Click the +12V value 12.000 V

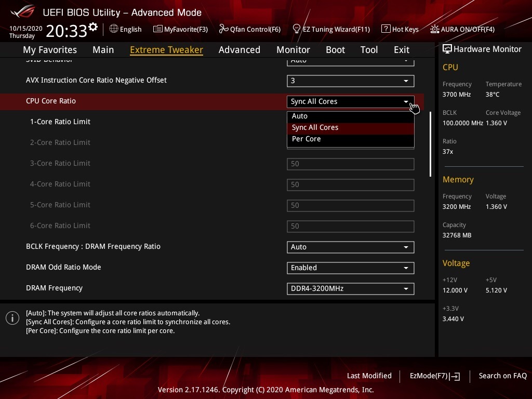455,290
